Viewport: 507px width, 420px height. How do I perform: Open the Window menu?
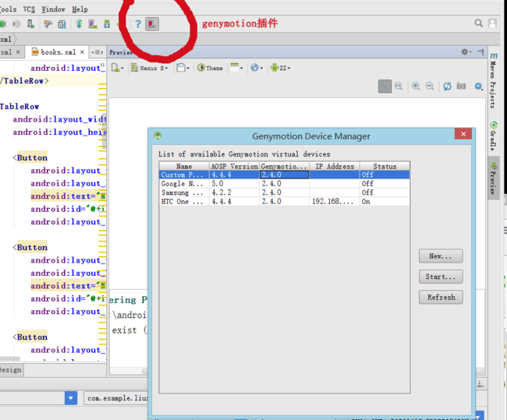click(x=53, y=9)
